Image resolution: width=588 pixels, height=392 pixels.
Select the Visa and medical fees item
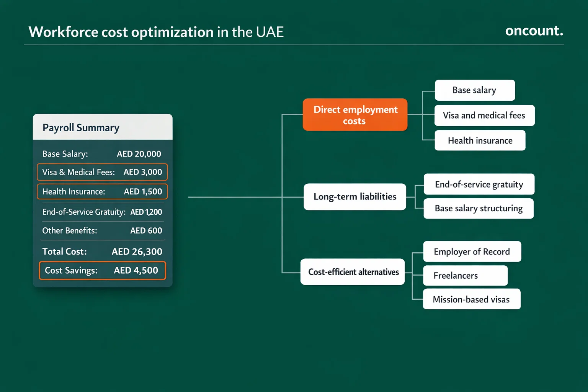click(484, 115)
